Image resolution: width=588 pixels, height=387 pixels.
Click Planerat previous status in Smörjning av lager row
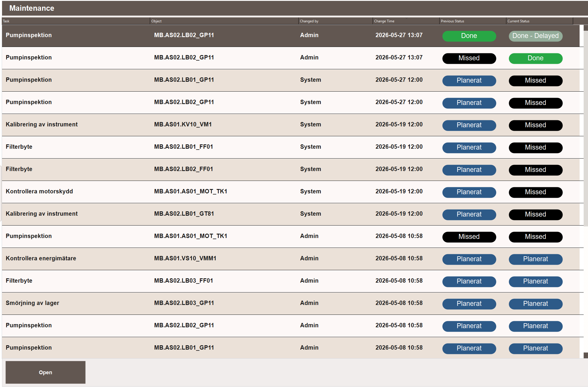pyautogui.click(x=469, y=304)
